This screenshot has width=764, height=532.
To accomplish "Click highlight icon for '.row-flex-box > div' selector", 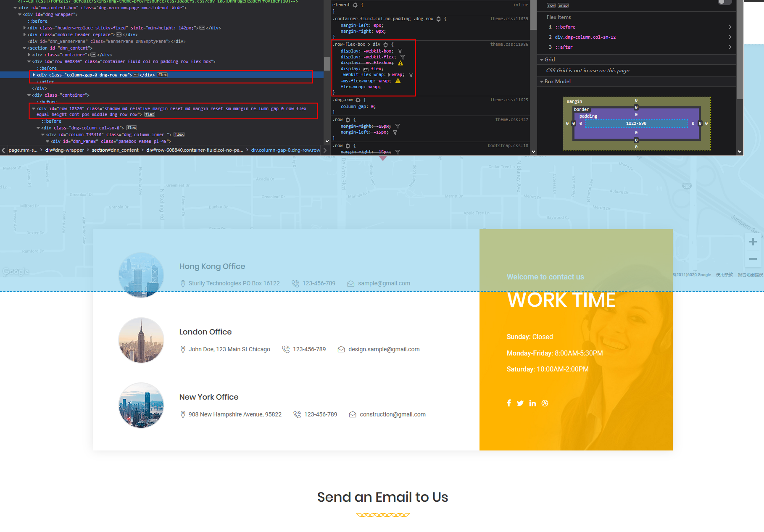I will [x=386, y=45].
